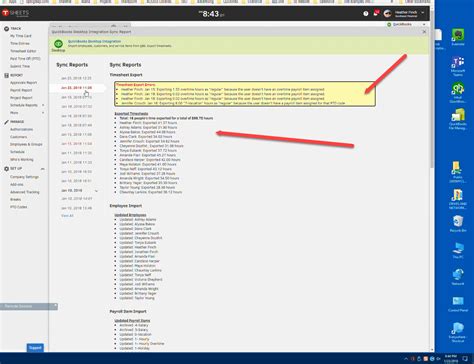The height and width of the screenshot is (364, 474).
Task: Click the user avatar picture in header
Action: point(387,13)
